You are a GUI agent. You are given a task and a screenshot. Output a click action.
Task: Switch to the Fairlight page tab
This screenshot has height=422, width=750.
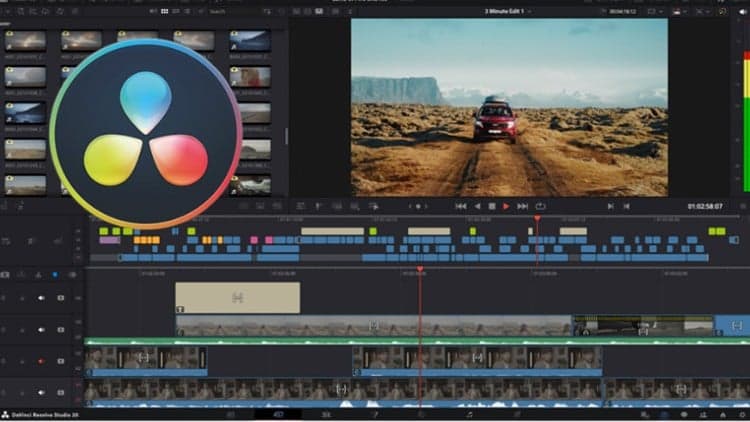[x=469, y=414]
